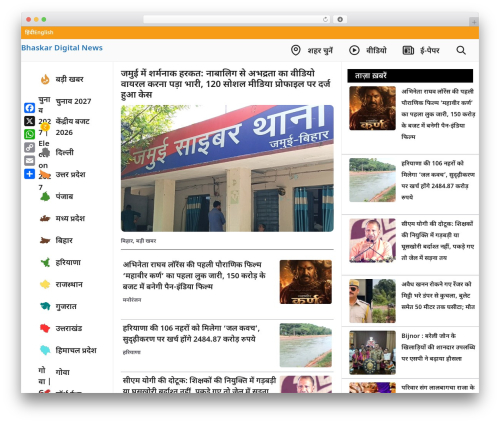Open बड़ी खबर category label
The image size is (500, 423).
click(x=69, y=79)
